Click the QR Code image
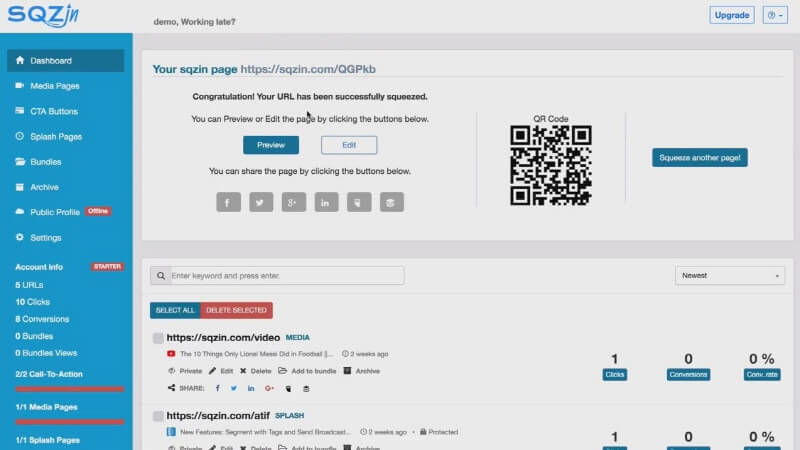Viewport: 800px width, 450px height. [x=551, y=165]
